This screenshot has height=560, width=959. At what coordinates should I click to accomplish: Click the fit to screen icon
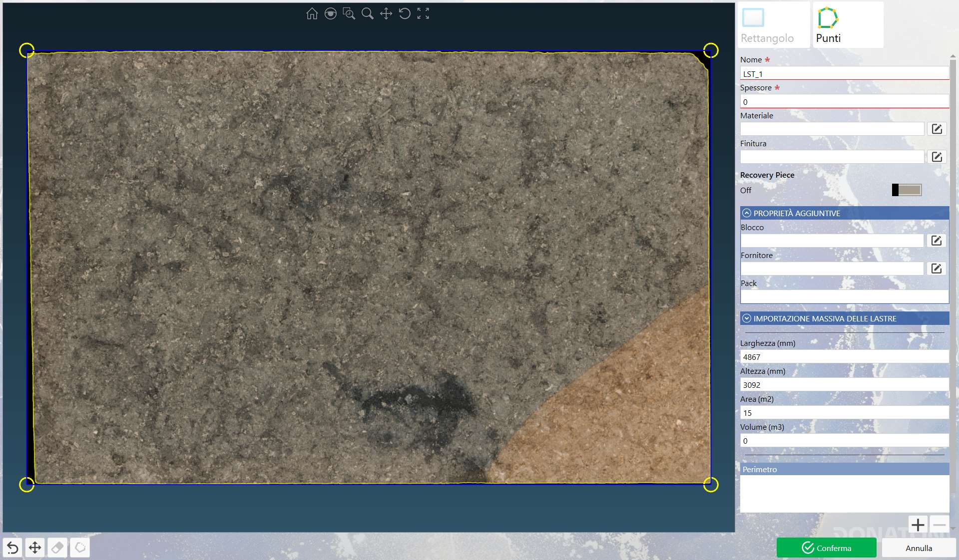pyautogui.click(x=423, y=13)
